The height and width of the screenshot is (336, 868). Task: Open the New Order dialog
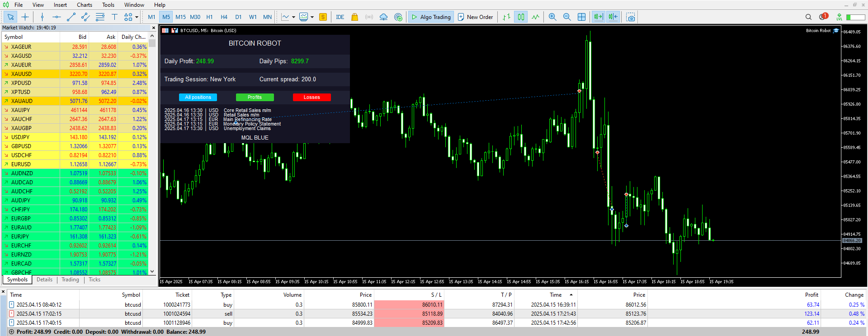[x=475, y=17]
